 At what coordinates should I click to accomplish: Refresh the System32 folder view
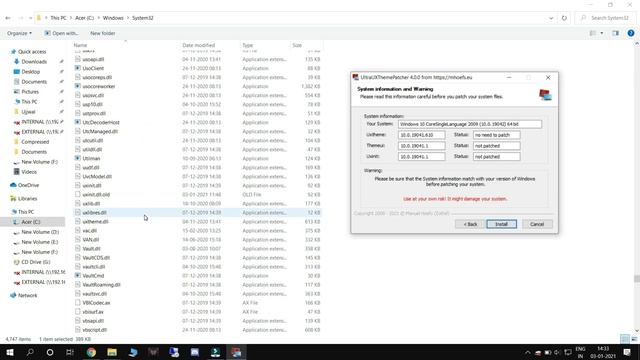[564, 18]
